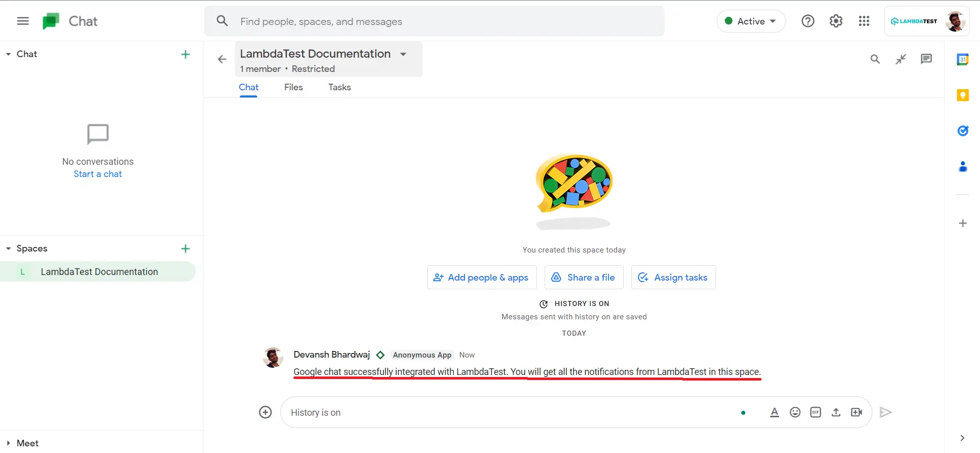980x453 pixels.
Task: Open Google Calendar side panel
Action: (963, 59)
